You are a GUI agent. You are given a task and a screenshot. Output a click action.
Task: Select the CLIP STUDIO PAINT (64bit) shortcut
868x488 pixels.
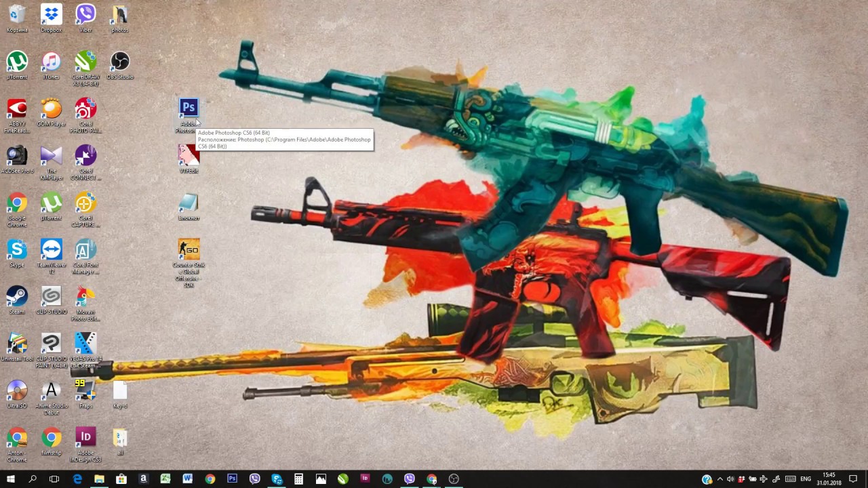pos(51,350)
